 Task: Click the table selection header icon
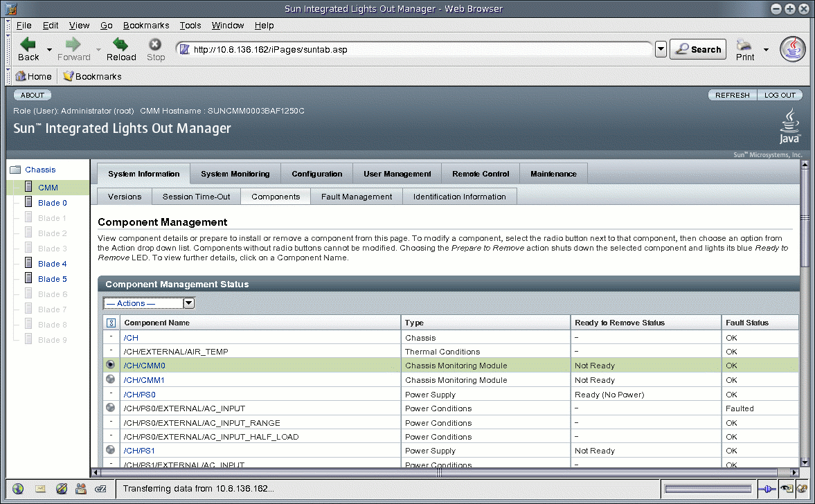point(111,323)
